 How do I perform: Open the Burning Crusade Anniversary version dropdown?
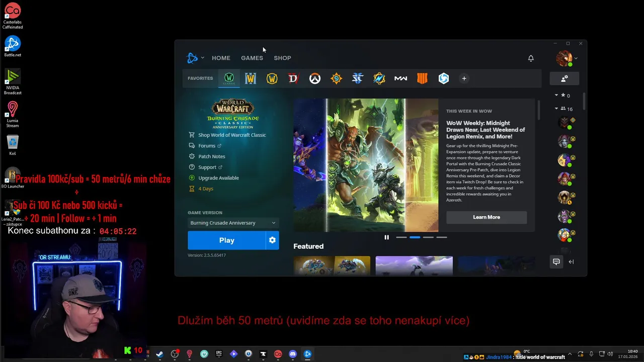(233, 223)
